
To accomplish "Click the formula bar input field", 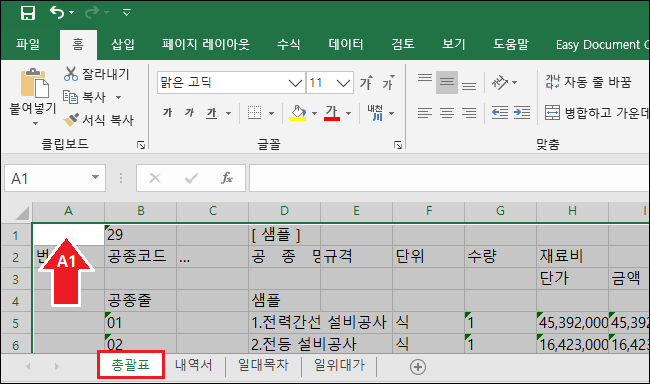I will [x=449, y=178].
